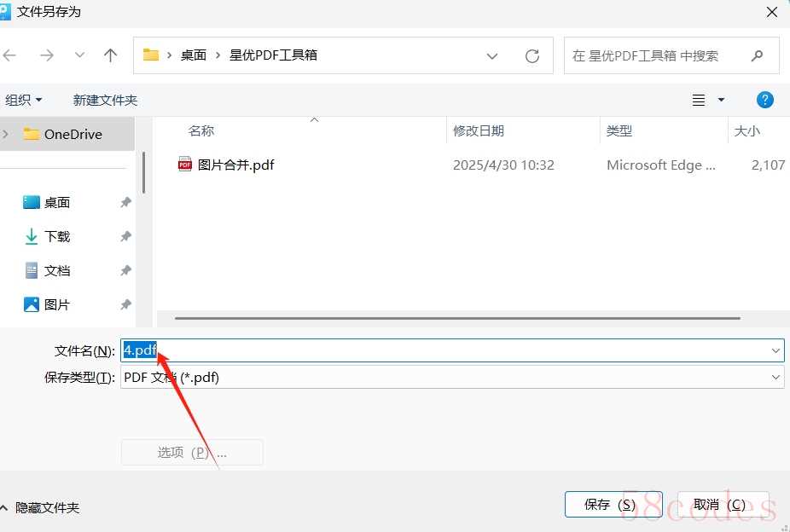This screenshot has height=532, width=790.
Task: Click the navigation pane vertical scrollbar
Action: [x=143, y=173]
